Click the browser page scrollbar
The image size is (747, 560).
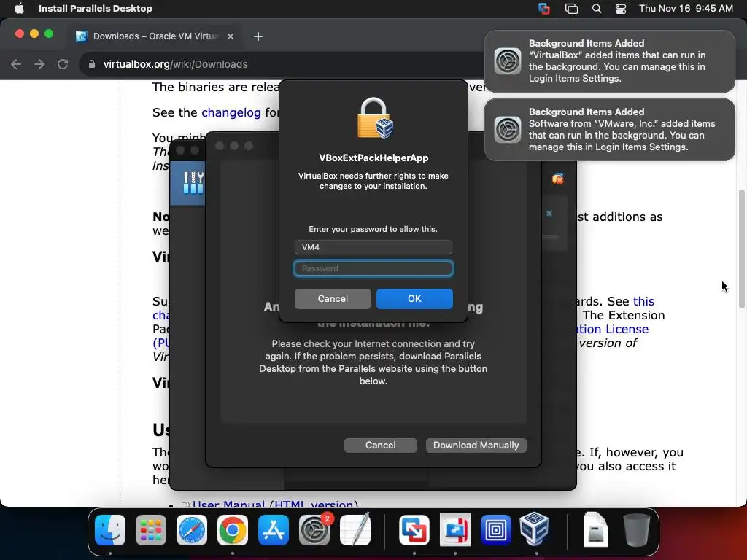[741, 249]
